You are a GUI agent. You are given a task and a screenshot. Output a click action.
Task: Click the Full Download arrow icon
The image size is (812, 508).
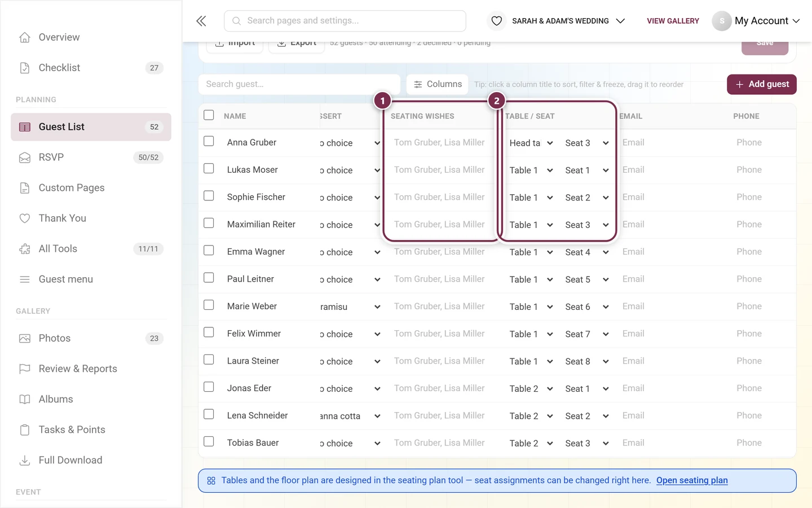25,461
